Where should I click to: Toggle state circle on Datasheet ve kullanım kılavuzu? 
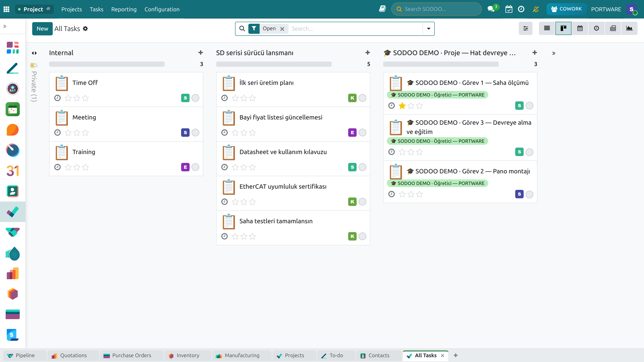(362, 167)
